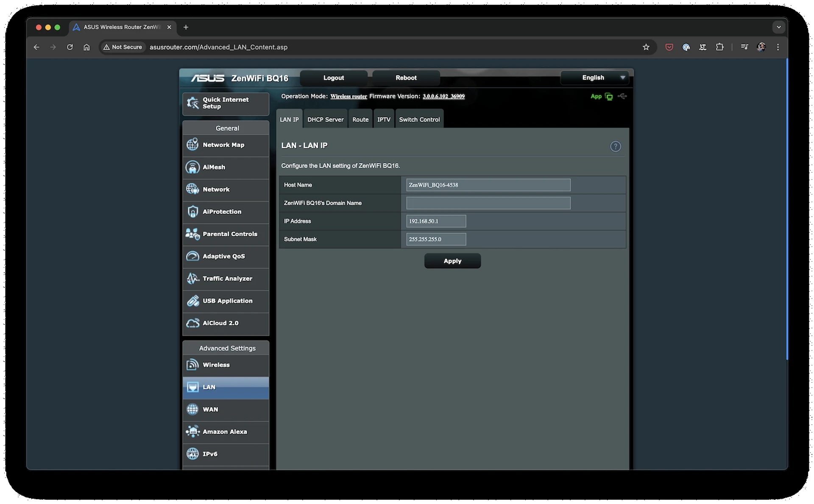Click the Parental Controls people icon
The image size is (814, 504).
[x=192, y=234]
